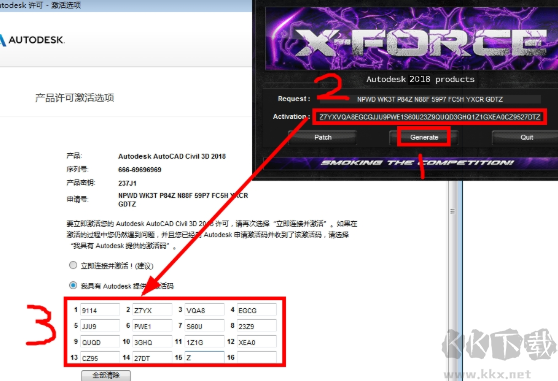Click the Autodesk logo
The image size is (558, 381).
(x=32, y=39)
